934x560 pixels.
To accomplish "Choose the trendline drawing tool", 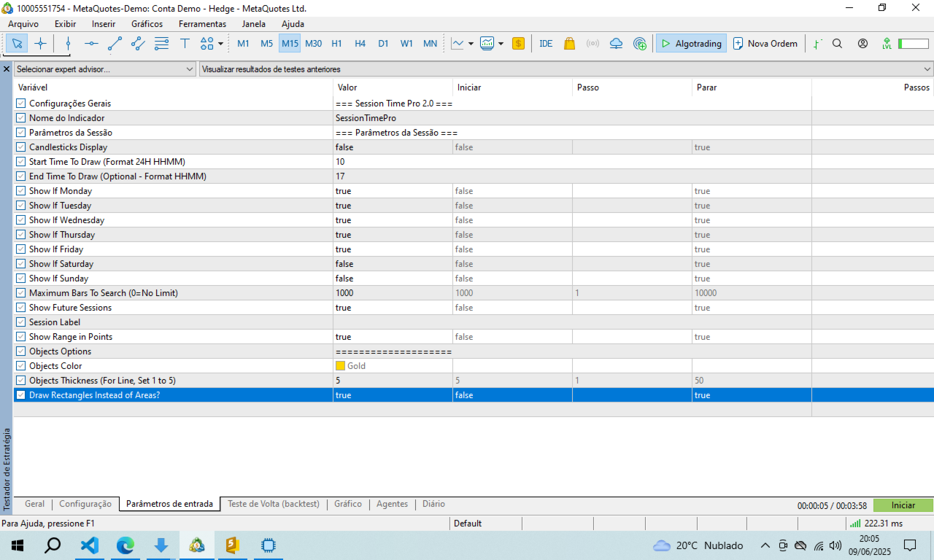I will [115, 44].
